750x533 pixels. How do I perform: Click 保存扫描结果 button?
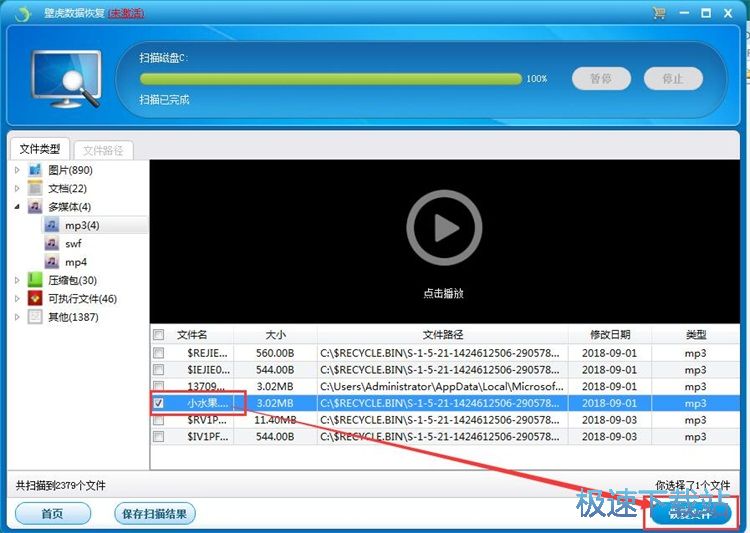pyautogui.click(x=154, y=514)
